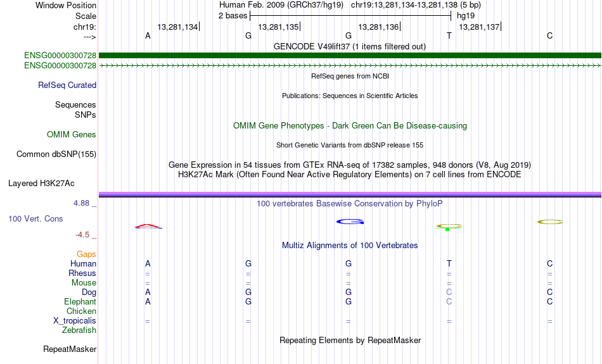The height and width of the screenshot is (364, 602).
Task: Click Repeating Elements by RepeatMasker title
Action: click(350, 341)
